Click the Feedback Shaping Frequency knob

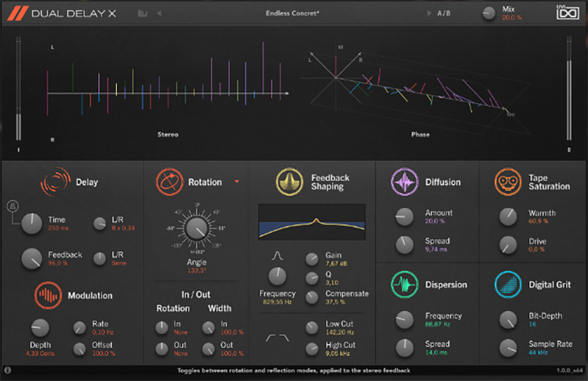pos(278,277)
